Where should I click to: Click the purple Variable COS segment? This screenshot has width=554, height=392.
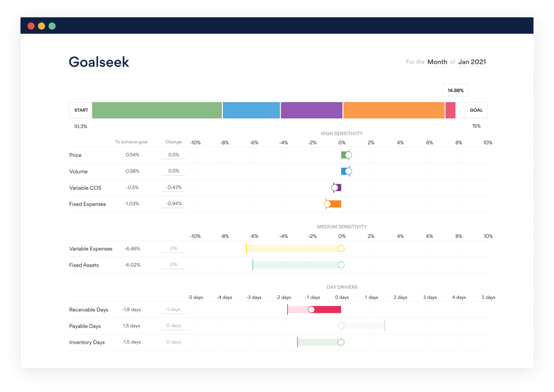[x=312, y=110]
